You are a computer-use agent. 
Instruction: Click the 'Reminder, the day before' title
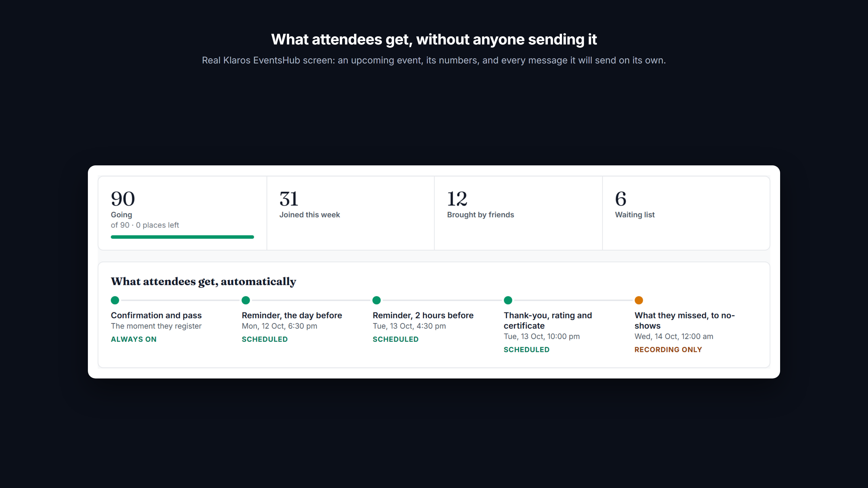pyautogui.click(x=292, y=316)
